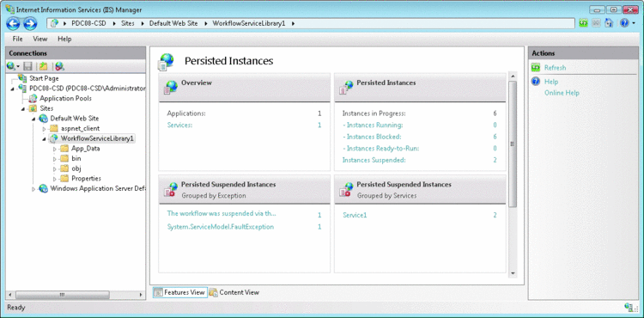Go forward with the blue Forward arrow
Image resolution: width=644 pixels, height=318 pixels.
(30, 24)
